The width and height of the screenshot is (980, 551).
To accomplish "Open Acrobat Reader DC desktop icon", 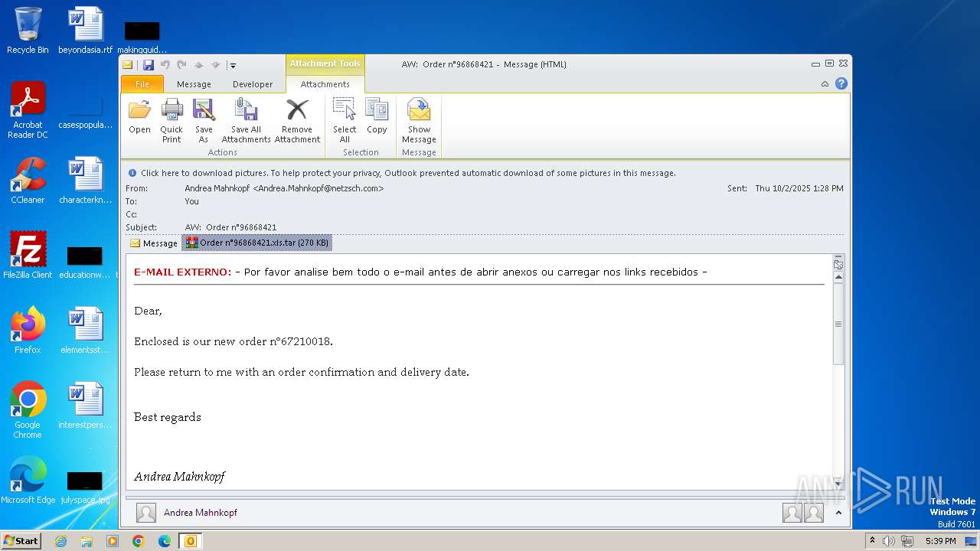I will [x=28, y=109].
